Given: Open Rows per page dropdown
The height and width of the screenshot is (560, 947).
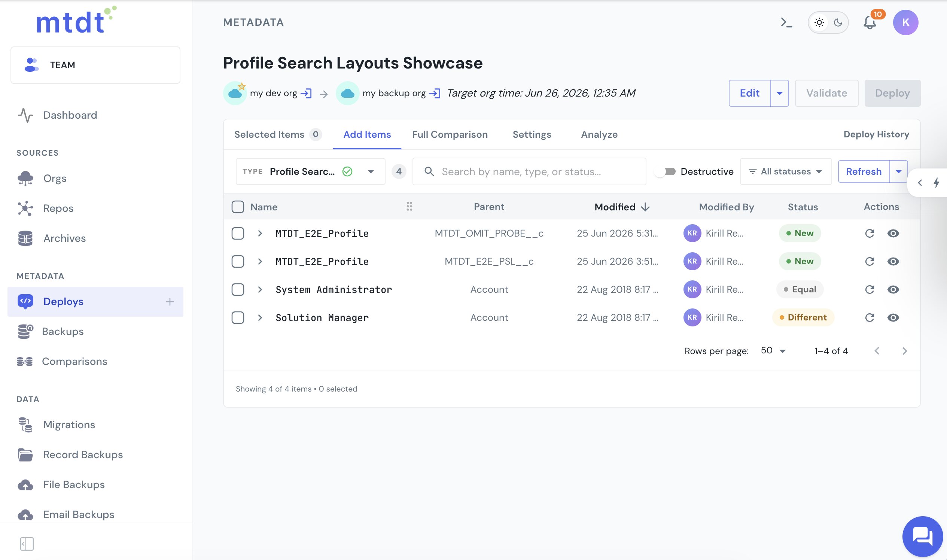Looking at the screenshot, I should click(773, 351).
